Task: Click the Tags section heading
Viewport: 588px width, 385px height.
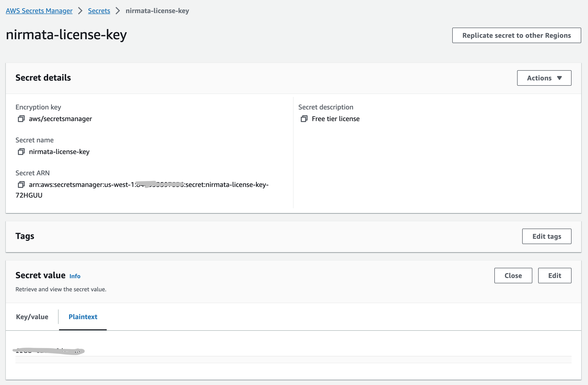Action: tap(25, 236)
